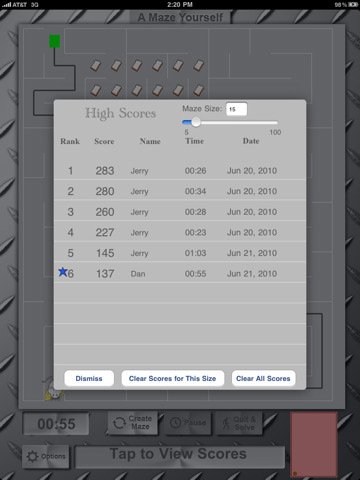
Task: Select rank 3 row score 260
Action: [180, 212]
